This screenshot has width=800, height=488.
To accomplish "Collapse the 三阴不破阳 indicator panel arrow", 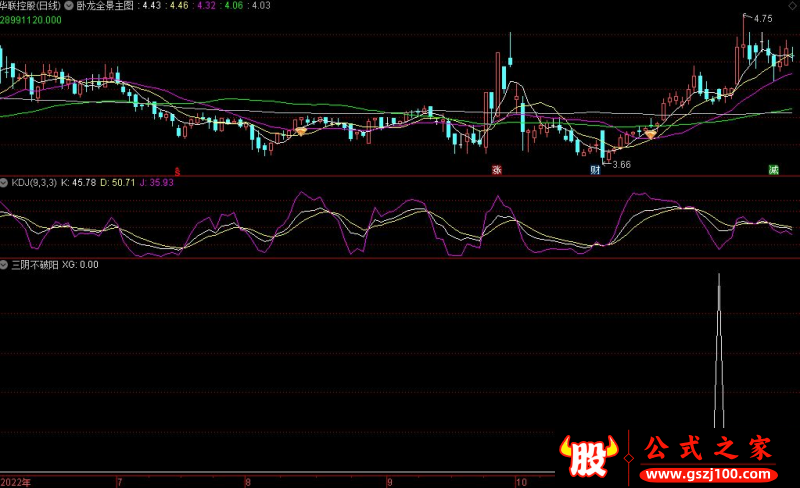I will pyautogui.click(x=4, y=265).
